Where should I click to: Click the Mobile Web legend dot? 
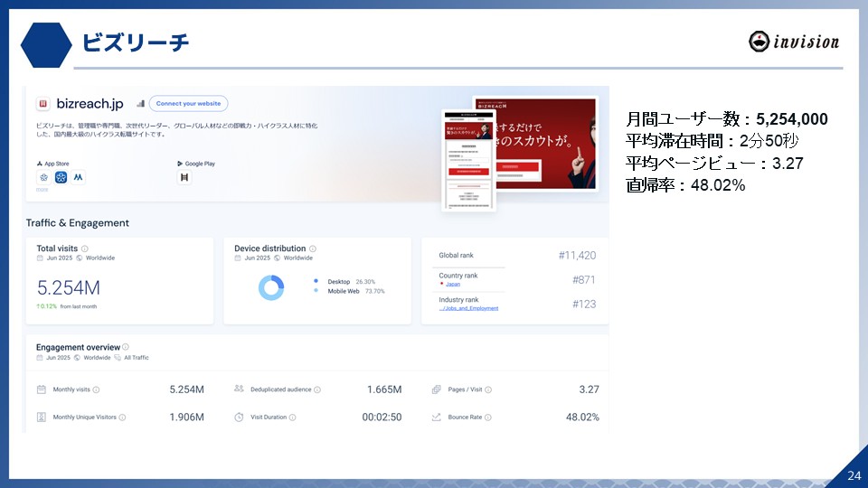click(x=316, y=290)
